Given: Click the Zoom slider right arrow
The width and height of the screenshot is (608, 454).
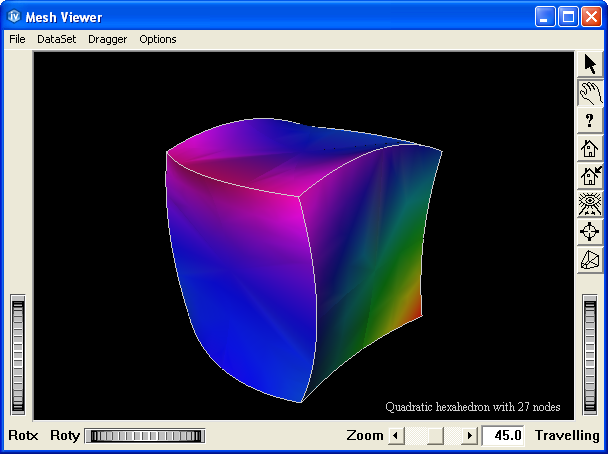Looking at the screenshot, I should (470, 436).
